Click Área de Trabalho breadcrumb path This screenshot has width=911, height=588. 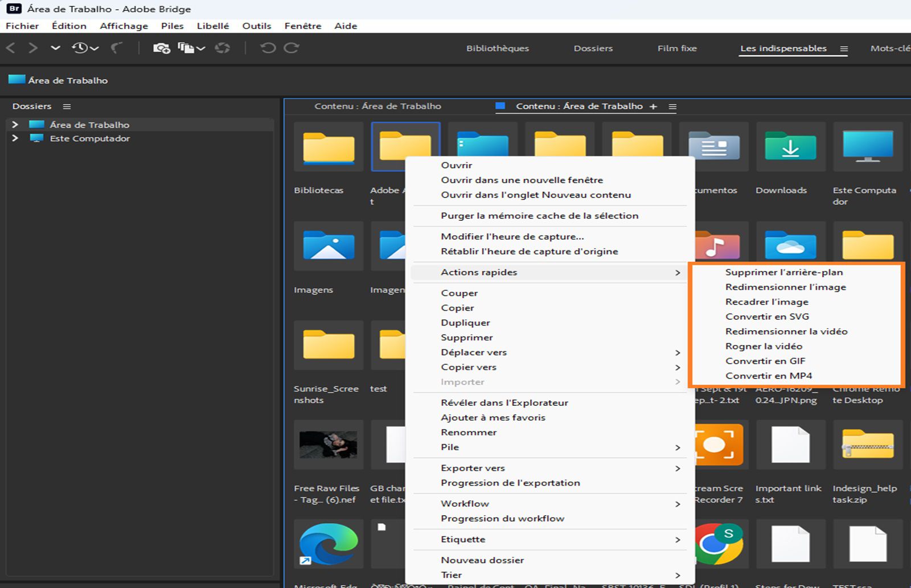tap(68, 80)
